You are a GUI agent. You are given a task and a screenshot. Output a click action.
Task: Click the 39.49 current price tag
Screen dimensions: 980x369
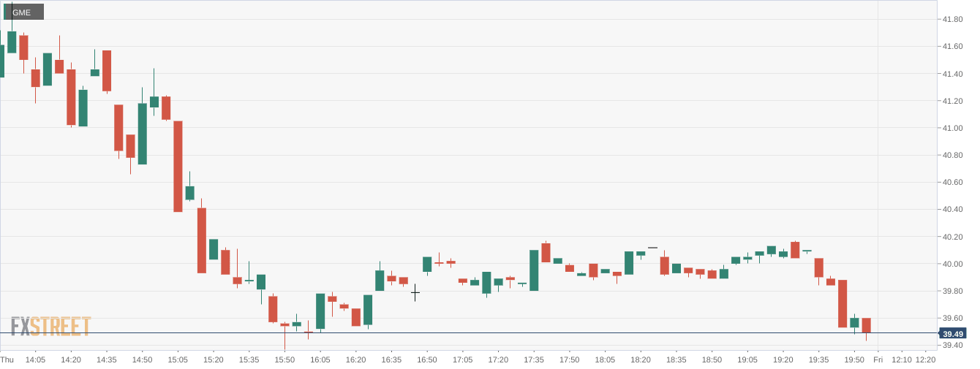coord(952,334)
